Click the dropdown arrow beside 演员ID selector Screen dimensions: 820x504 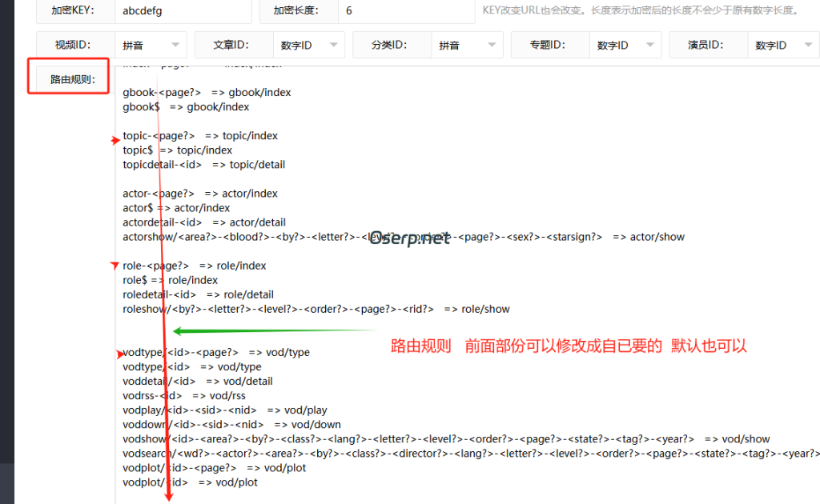(x=807, y=45)
